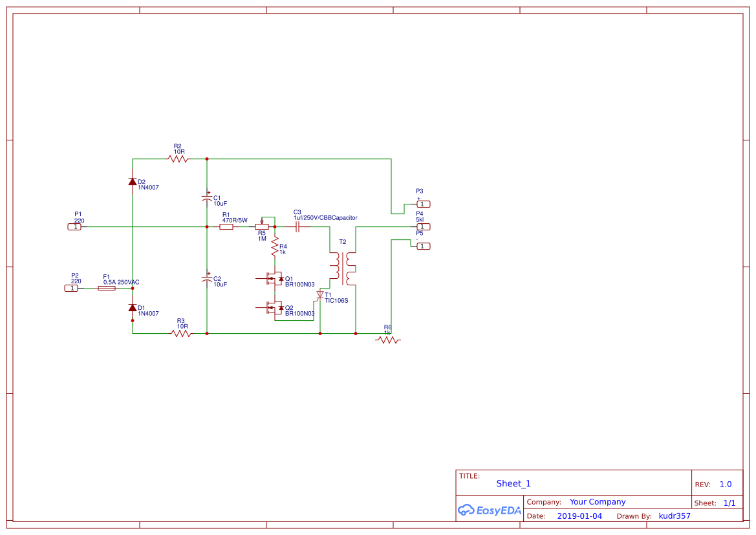The height and width of the screenshot is (535, 756).
Task: Click the Q2 BR100N03 MOSFET symbol
Action: tap(272, 307)
